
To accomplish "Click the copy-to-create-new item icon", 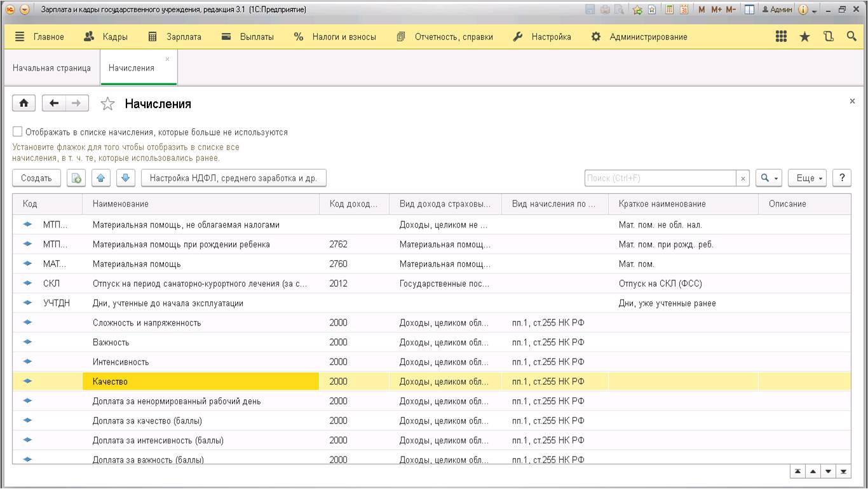I will (x=76, y=179).
